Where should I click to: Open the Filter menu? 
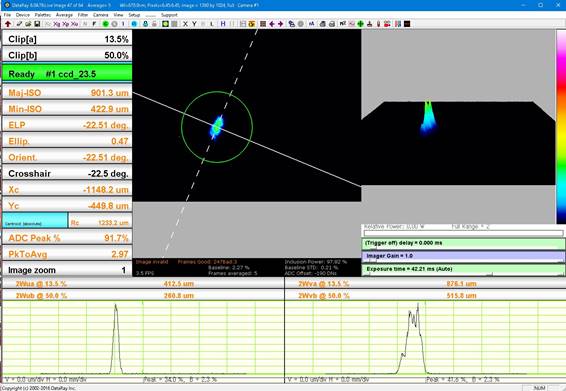pos(83,15)
